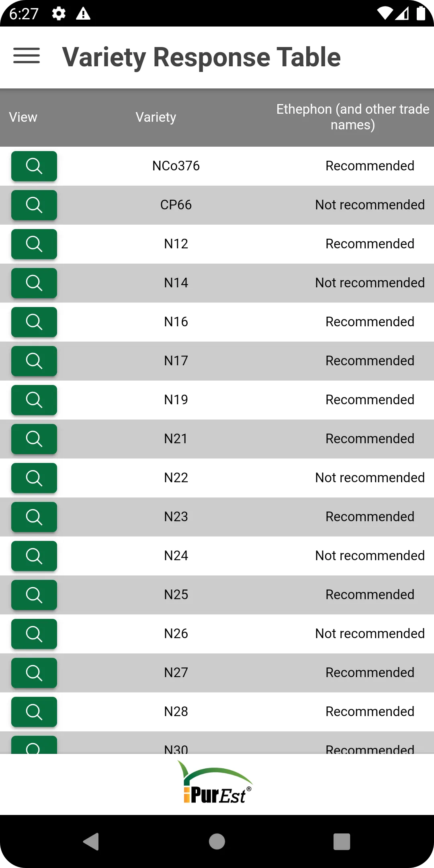View details for variety NCo376

pyautogui.click(x=34, y=166)
